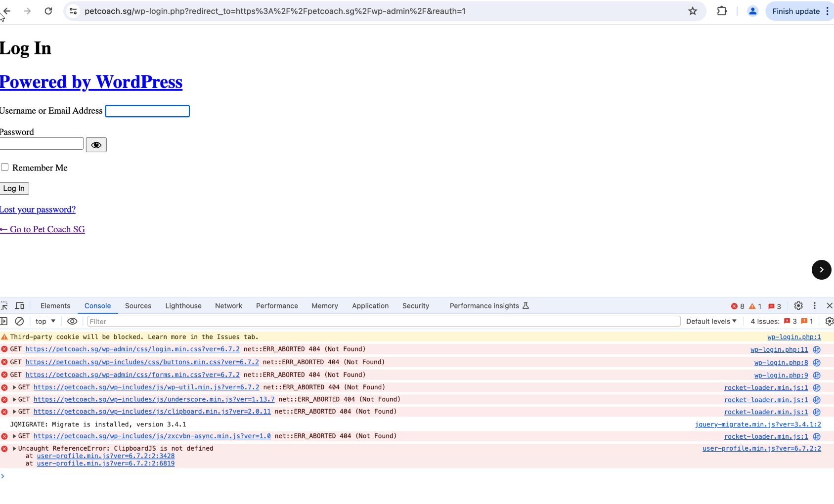Close the DevTools panel
Screen dimensions: 834x504
click(830, 306)
